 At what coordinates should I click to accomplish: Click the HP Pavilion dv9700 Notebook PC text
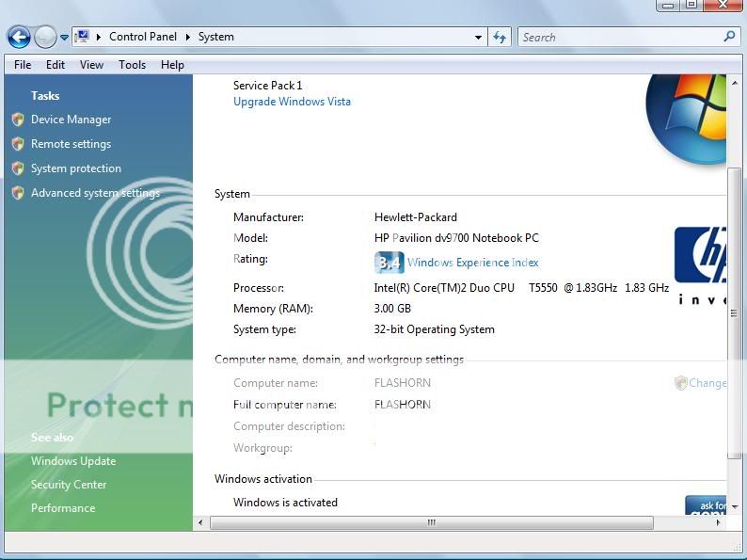click(456, 238)
